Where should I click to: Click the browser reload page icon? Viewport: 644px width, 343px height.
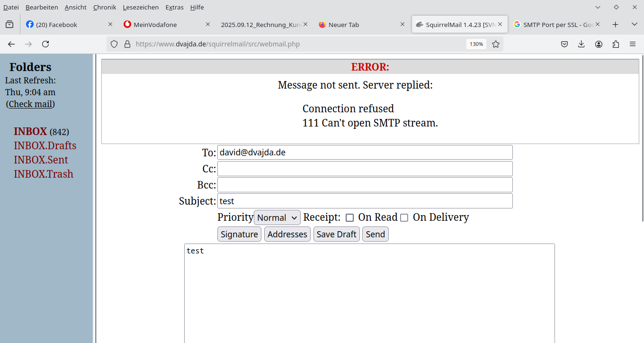(45, 44)
